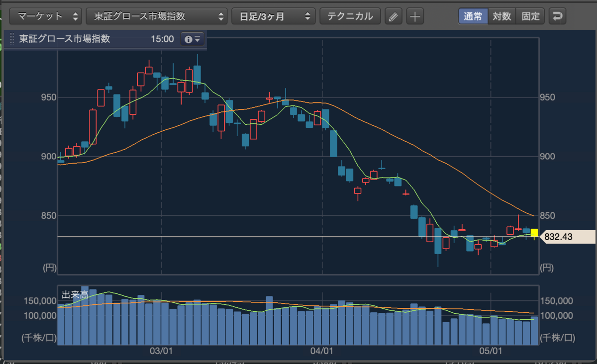Click the 03/01 date axis label
The image size is (597, 364).
(x=162, y=351)
